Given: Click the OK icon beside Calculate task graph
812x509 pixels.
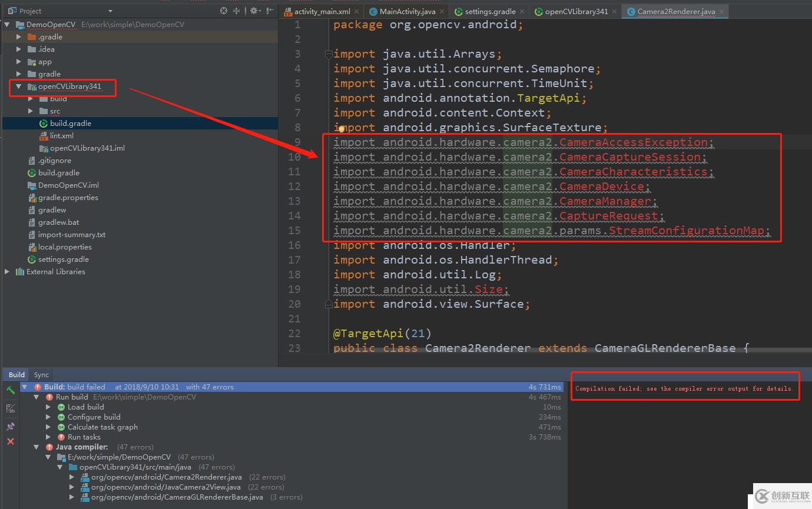Looking at the screenshot, I should (x=61, y=427).
